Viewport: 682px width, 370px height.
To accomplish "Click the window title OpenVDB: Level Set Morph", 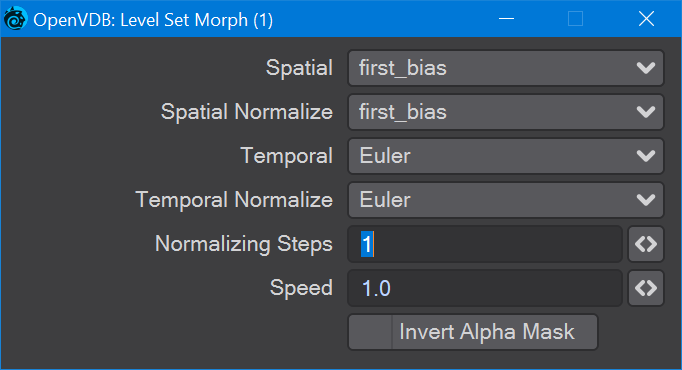I will [x=153, y=20].
